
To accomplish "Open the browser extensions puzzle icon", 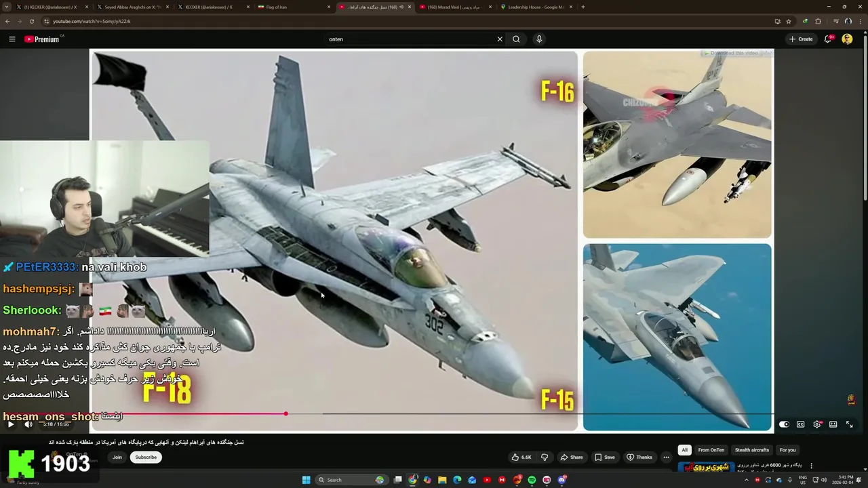I will point(818,21).
